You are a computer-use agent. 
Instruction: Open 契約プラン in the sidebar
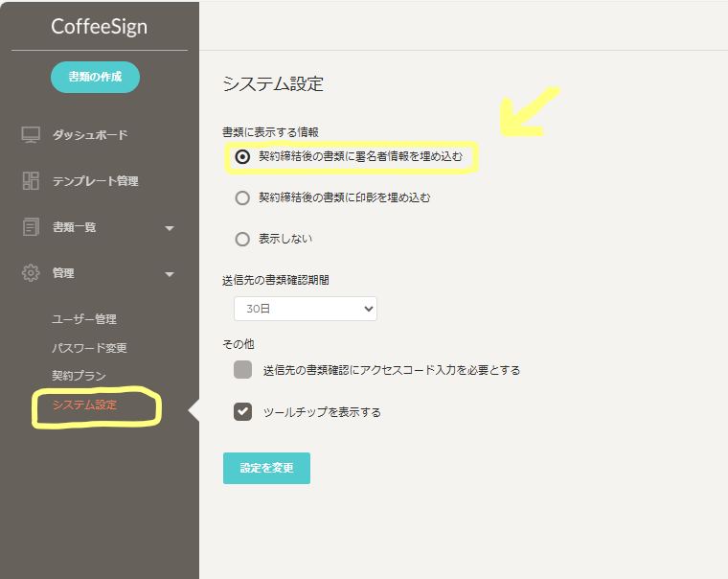click(79, 376)
